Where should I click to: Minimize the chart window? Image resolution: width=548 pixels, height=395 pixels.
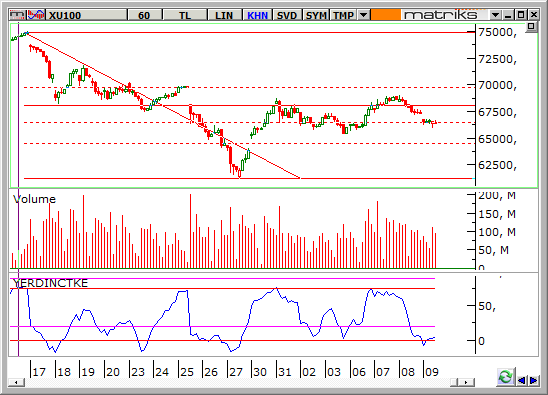click(x=508, y=15)
